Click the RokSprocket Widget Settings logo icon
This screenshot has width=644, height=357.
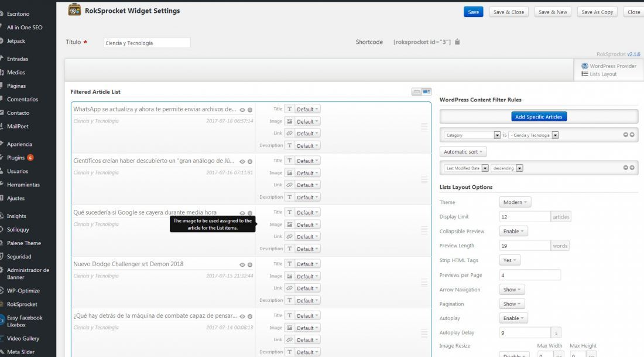[74, 10]
